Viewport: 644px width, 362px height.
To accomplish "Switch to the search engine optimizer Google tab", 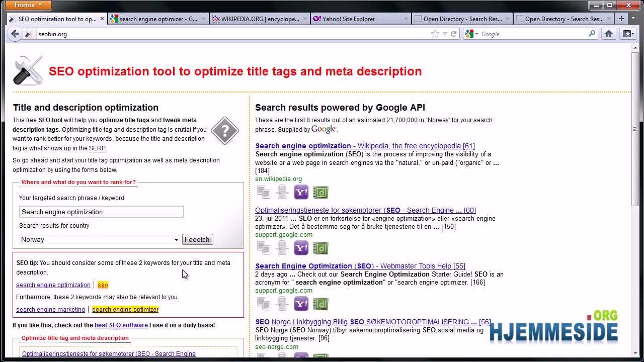I will pyautogui.click(x=158, y=19).
